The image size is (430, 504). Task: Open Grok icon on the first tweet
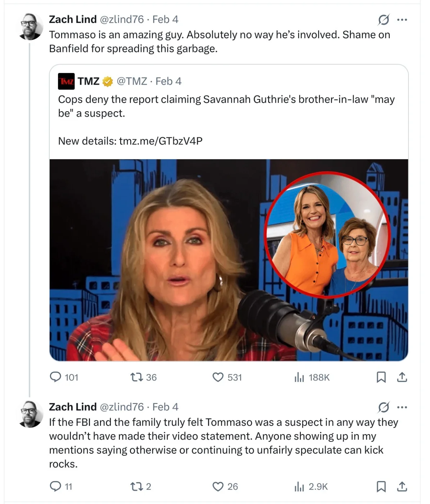384,20
